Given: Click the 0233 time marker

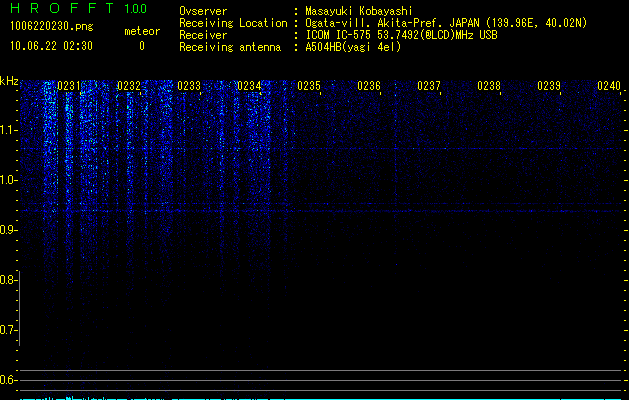Looking at the screenshot, I should pos(189,86).
